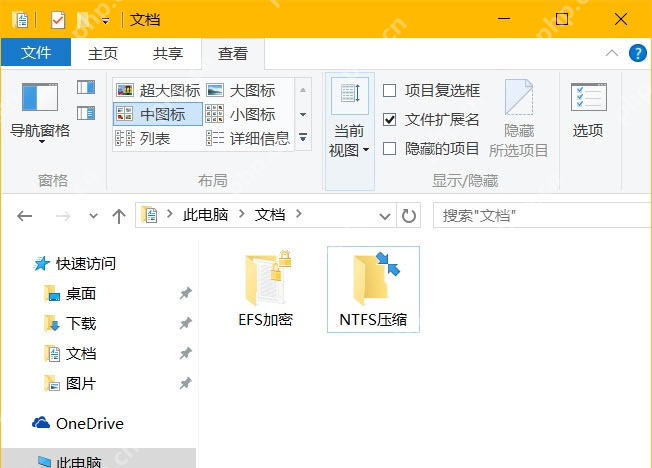The width and height of the screenshot is (652, 468).
Task: Unpin Pictures (图片) using pin icon
Action: [x=185, y=383]
